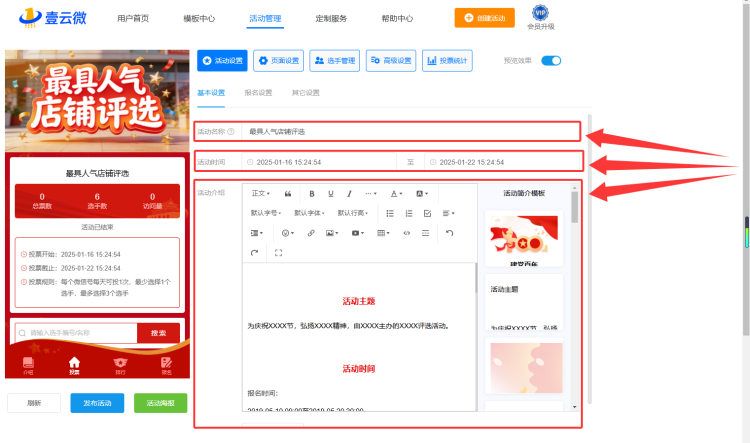Image resolution: width=750 pixels, height=443 pixels.
Task: Click the undo arrow in editor toolbar
Action: (449, 233)
